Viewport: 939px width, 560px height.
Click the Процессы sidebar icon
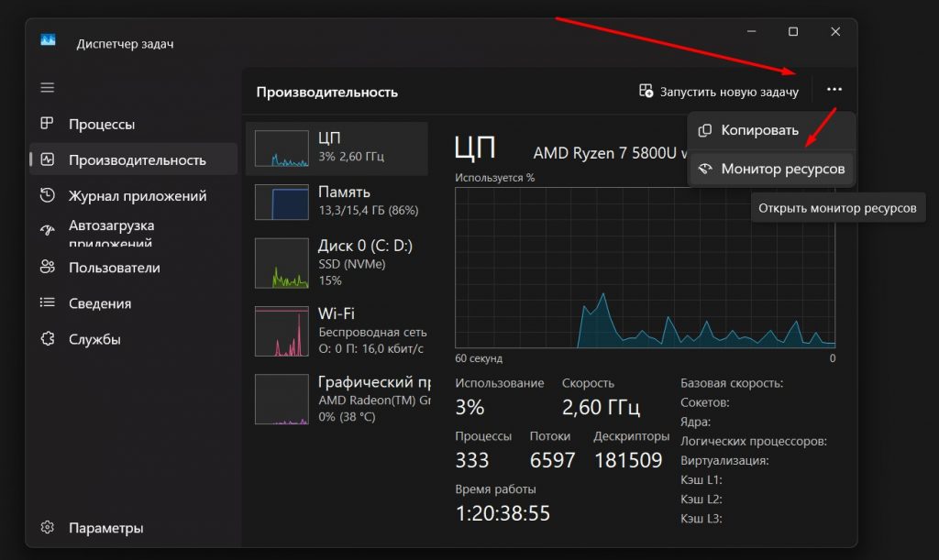coord(47,123)
